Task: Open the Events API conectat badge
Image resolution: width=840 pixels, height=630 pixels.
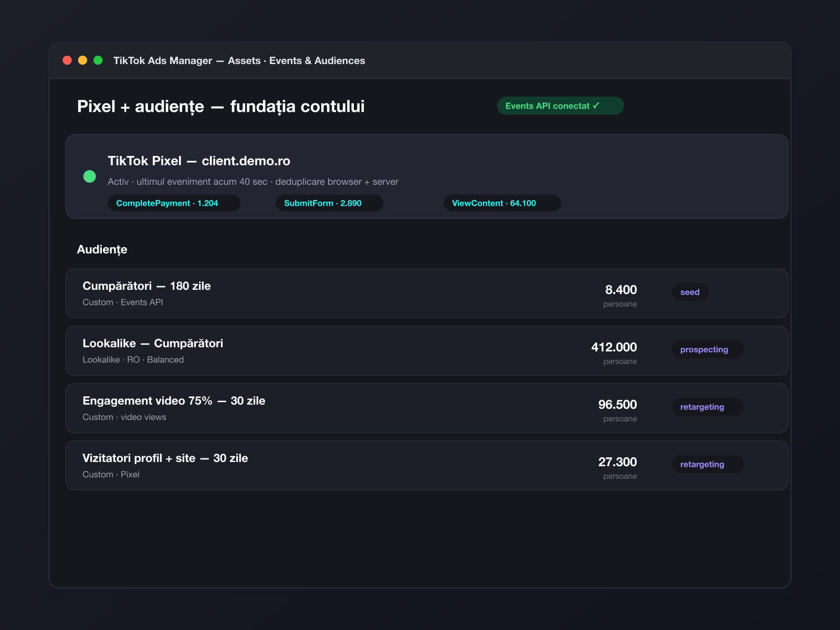Action: coord(560,106)
